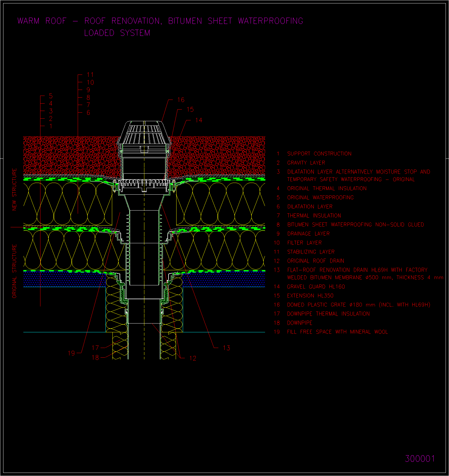Select vertical label 'ORIGINAL STRUCTURE'
This screenshot has width=449, height=476.
(14, 271)
